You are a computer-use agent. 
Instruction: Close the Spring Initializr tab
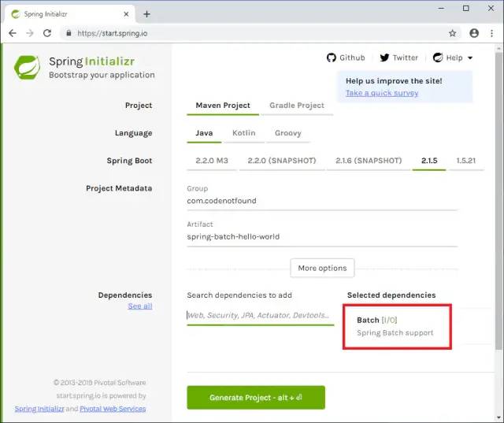pos(126,14)
